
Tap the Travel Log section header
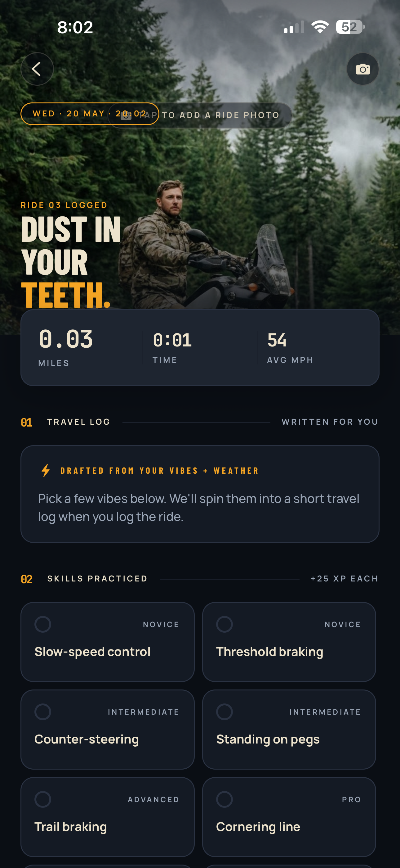point(79,422)
